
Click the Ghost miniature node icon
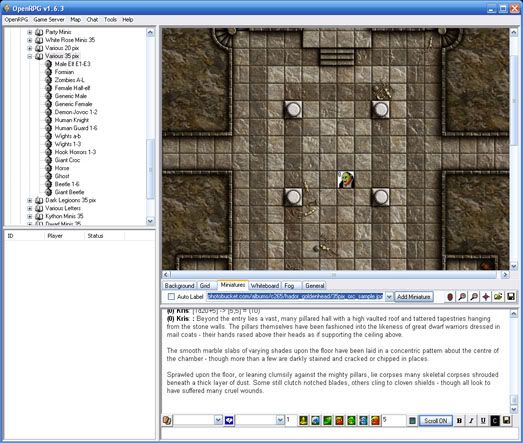(48, 176)
